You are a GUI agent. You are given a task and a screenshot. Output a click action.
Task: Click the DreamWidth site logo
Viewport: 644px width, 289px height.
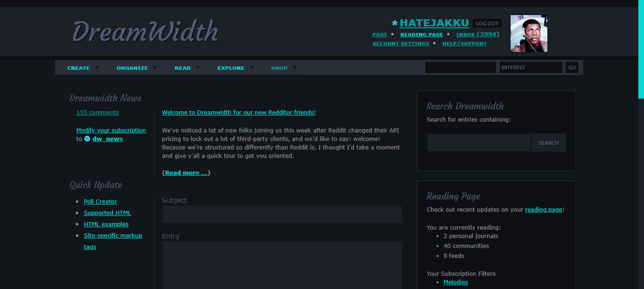tap(145, 32)
